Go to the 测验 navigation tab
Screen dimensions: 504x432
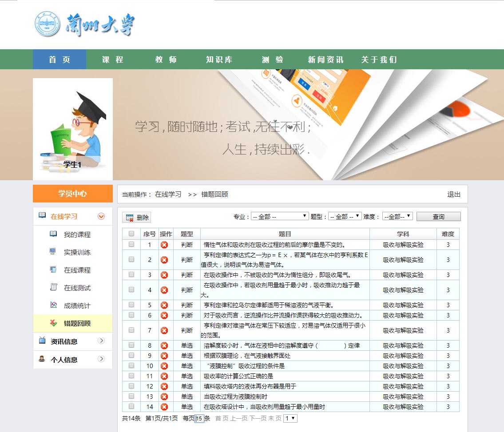273,59
